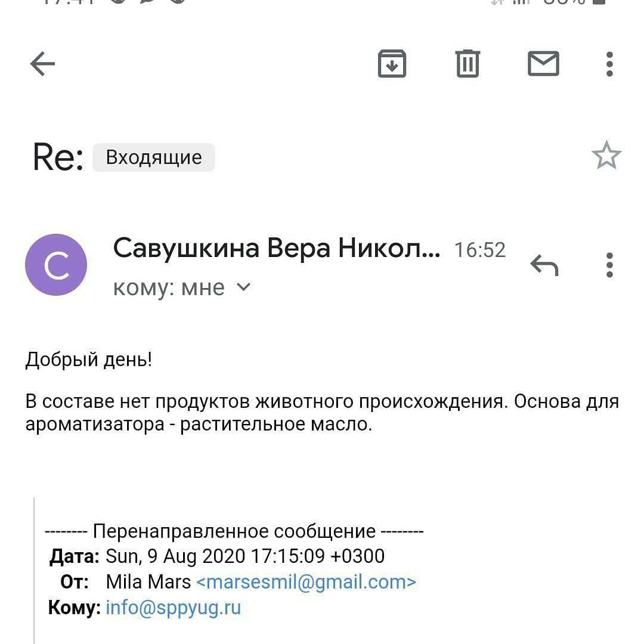This screenshot has height=644, width=644.
Task: Tap the "Mila Mars" sender name
Action: (x=148, y=581)
